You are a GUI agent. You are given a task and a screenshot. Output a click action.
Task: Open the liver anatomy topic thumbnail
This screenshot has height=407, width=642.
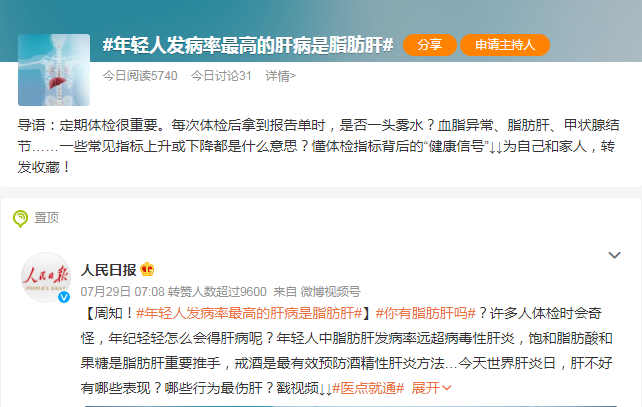coord(54,70)
